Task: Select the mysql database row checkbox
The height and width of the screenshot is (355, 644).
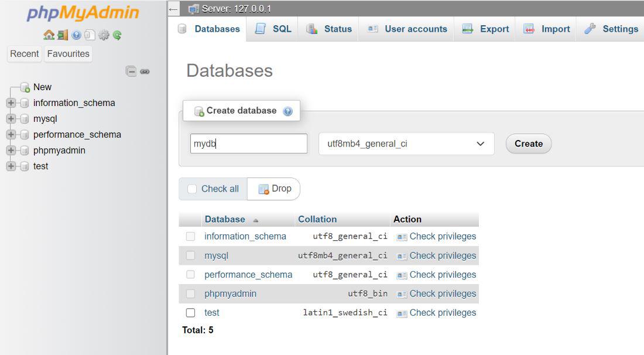Action: [190, 255]
